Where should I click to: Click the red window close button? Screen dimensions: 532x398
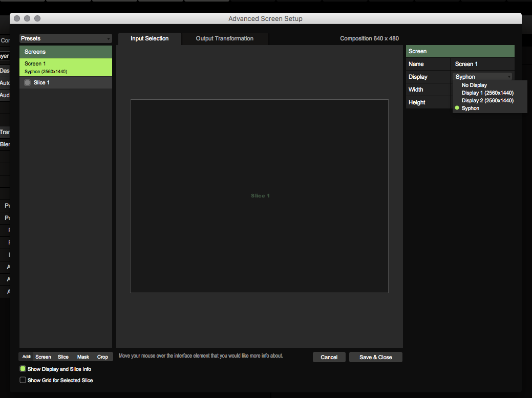[17, 18]
